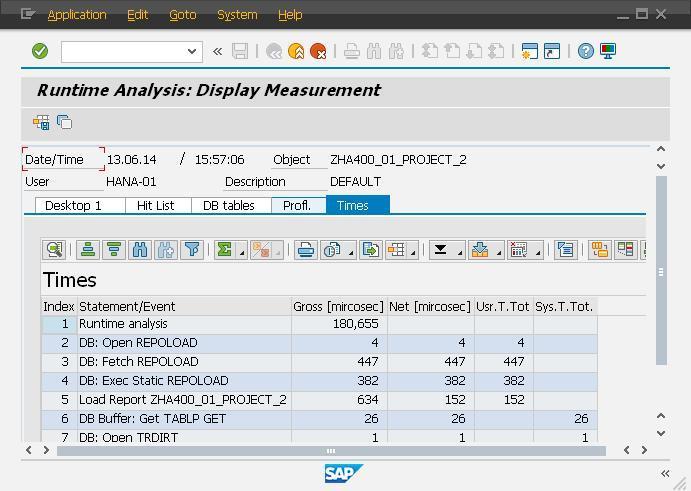Click the Usr.T.Tot column header
The image size is (691, 491).
(503, 306)
